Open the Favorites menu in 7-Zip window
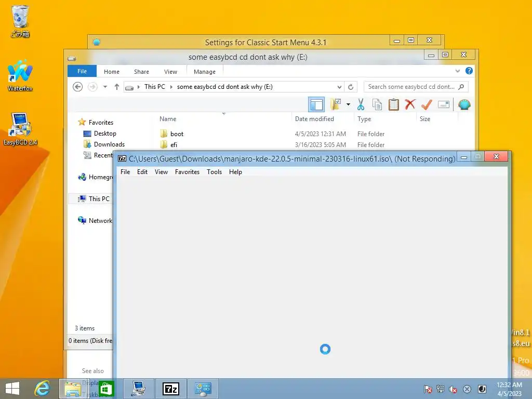 pos(187,172)
